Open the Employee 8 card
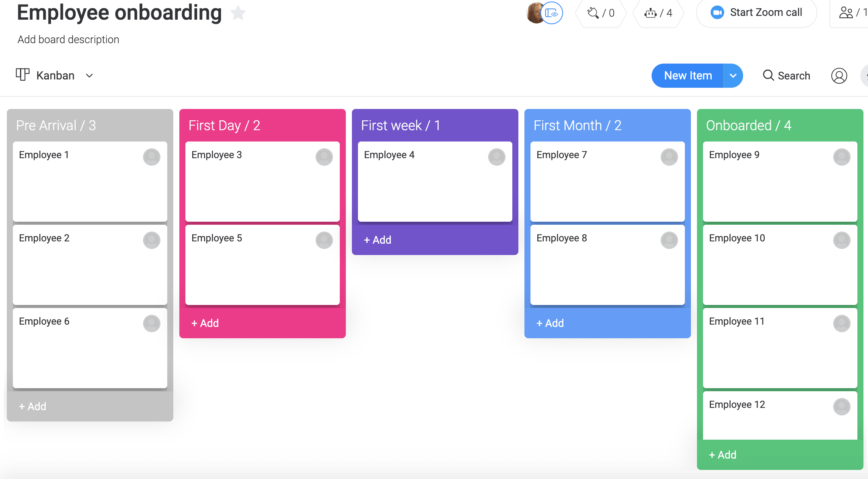This screenshot has height=479, width=868. [608, 265]
